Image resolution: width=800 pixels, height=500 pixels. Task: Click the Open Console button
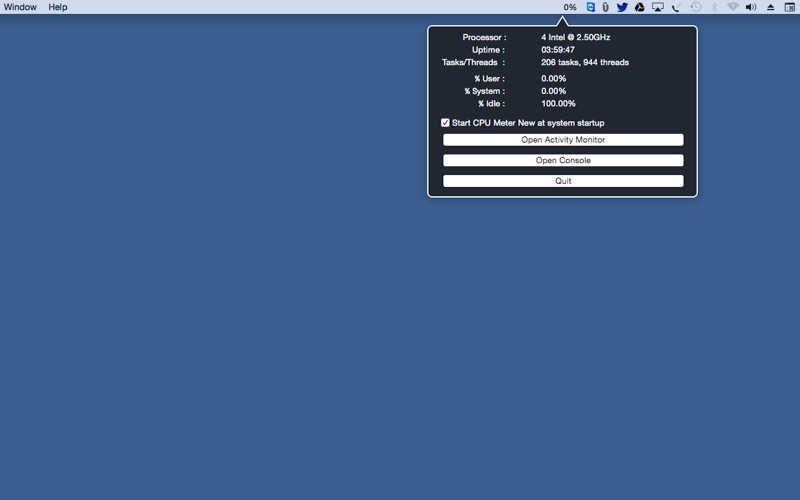coord(563,160)
